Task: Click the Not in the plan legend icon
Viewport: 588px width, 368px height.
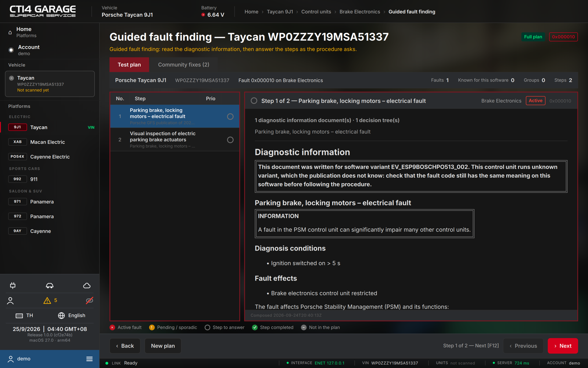Action: tap(304, 328)
